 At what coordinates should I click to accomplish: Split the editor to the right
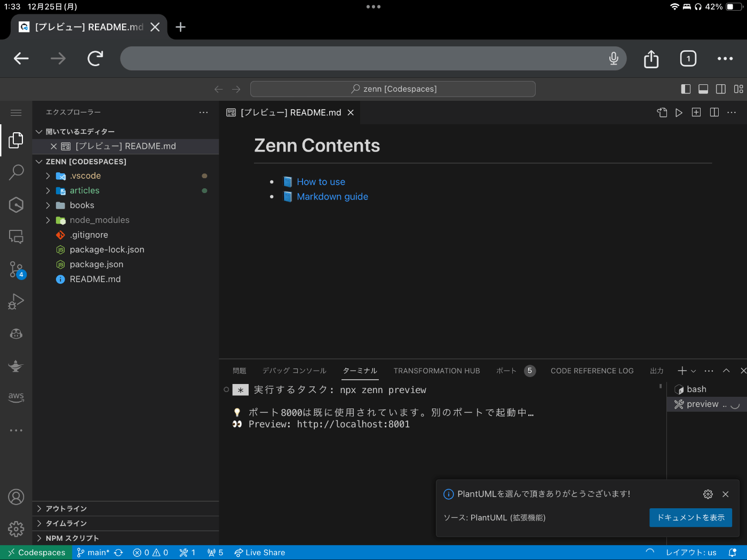pyautogui.click(x=714, y=113)
